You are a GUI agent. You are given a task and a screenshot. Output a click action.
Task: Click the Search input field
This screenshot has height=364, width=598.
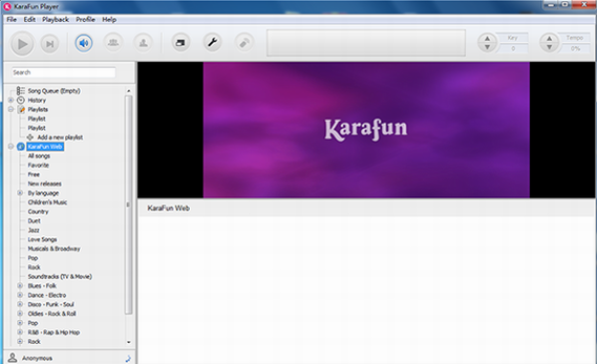point(63,72)
